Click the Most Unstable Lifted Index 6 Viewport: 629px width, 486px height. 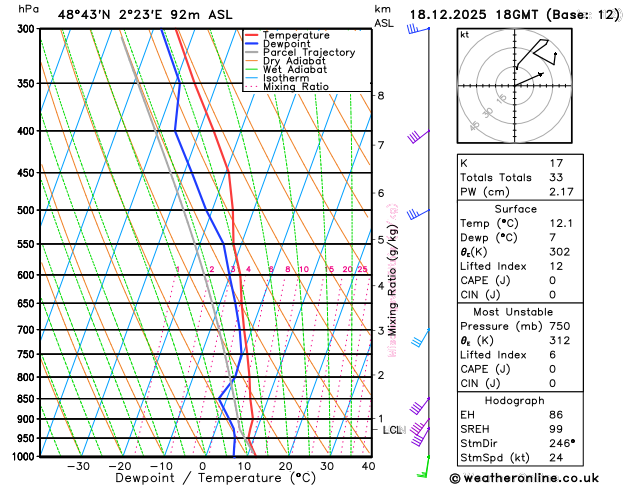(553, 355)
